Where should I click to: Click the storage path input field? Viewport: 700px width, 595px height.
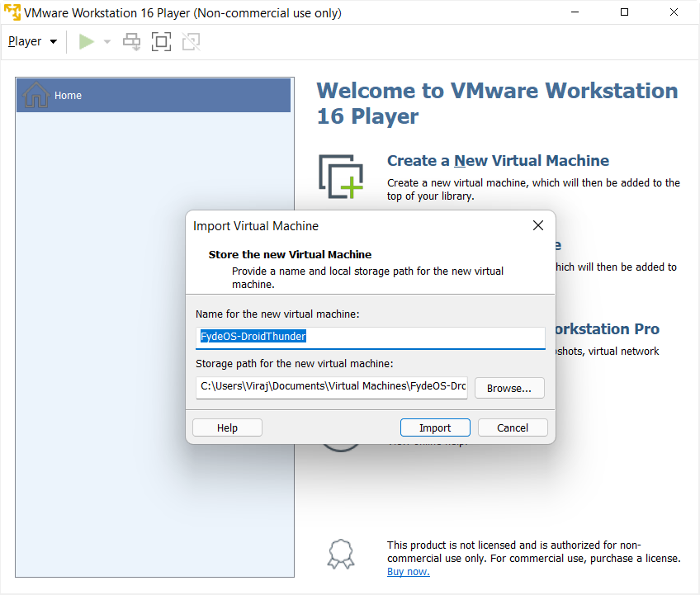(332, 387)
